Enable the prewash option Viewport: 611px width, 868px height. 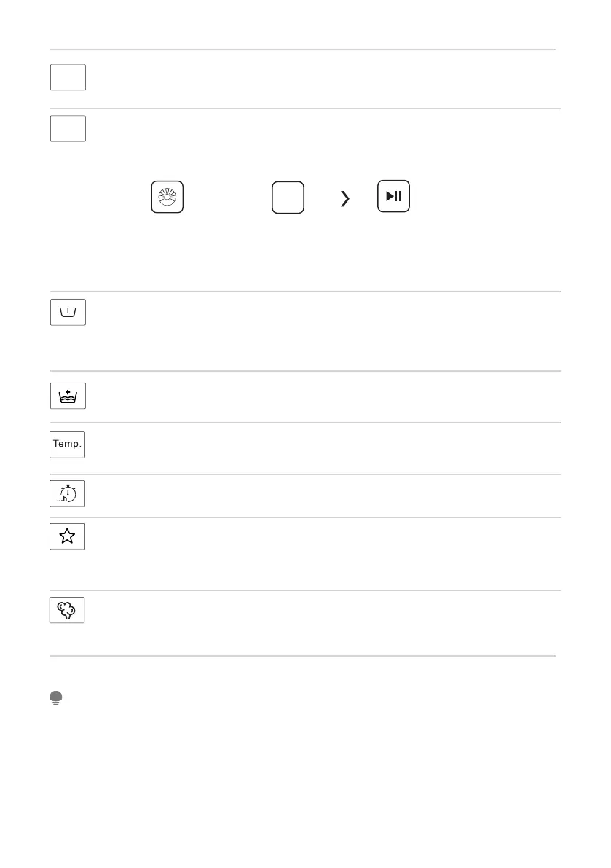pos(68,312)
